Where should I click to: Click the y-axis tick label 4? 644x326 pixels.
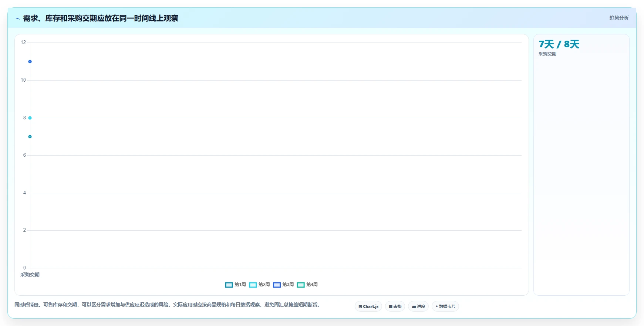pos(24,193)
